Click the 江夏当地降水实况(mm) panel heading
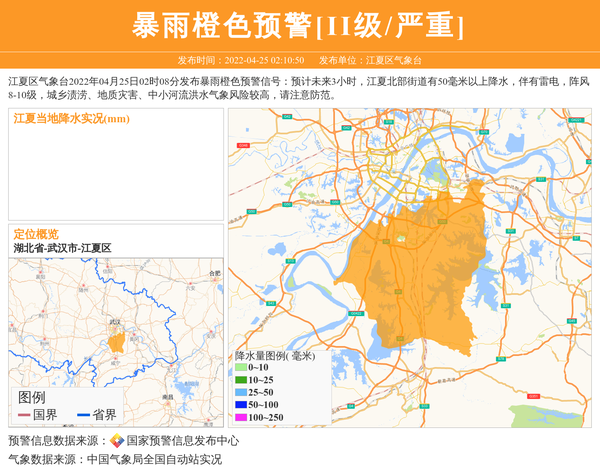 point(71,119)
